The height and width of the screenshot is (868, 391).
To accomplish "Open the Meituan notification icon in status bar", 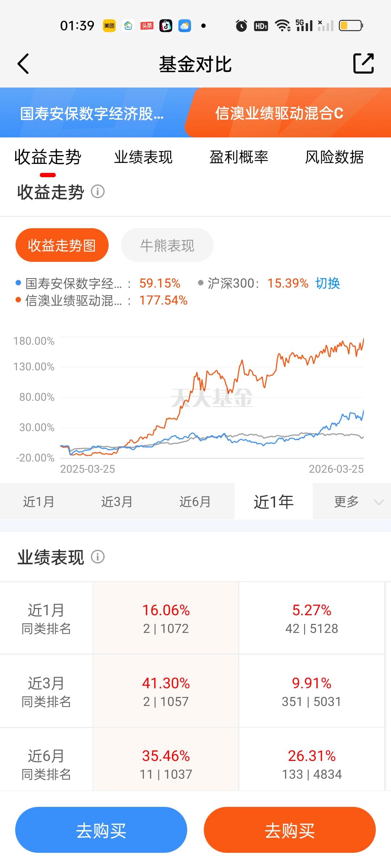I will pos(109,26).
